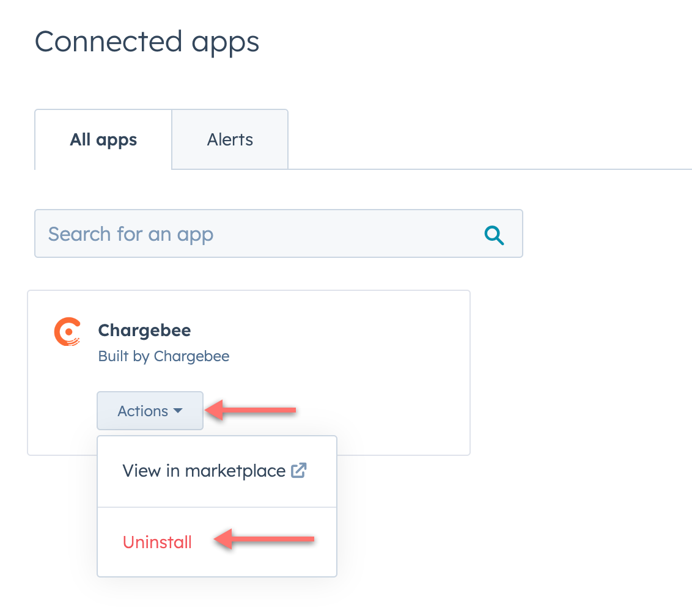Click the blank area right of the search box

(x=605, y=234)
